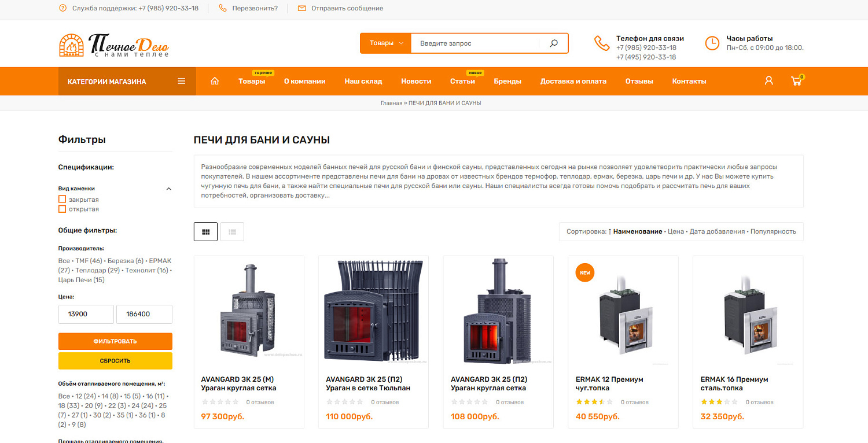
Task: Sort products by Цена
Action: pos(676,231)
